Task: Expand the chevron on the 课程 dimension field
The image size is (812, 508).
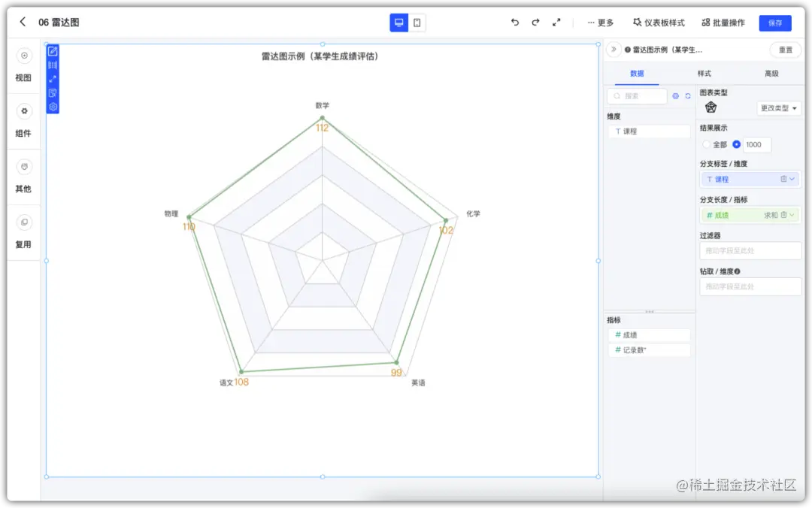Action: coord(792,179)
